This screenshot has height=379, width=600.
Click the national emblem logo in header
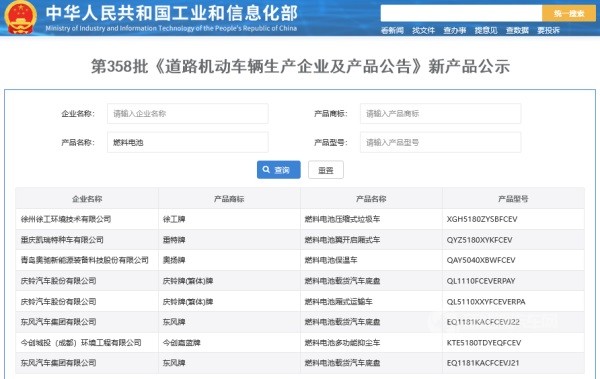(20, 17)
